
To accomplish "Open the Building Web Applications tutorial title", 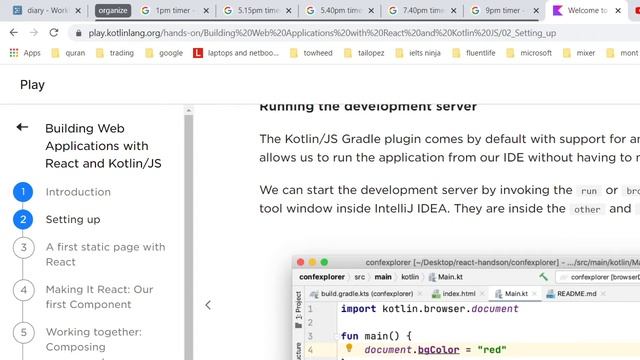I will pyautogui.click(x=103, y=146).
